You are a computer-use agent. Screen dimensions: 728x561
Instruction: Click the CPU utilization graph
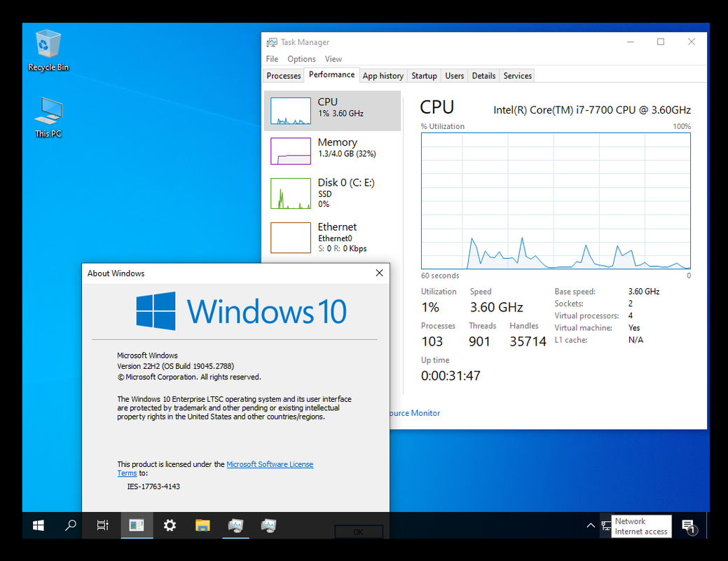point(556,201)
